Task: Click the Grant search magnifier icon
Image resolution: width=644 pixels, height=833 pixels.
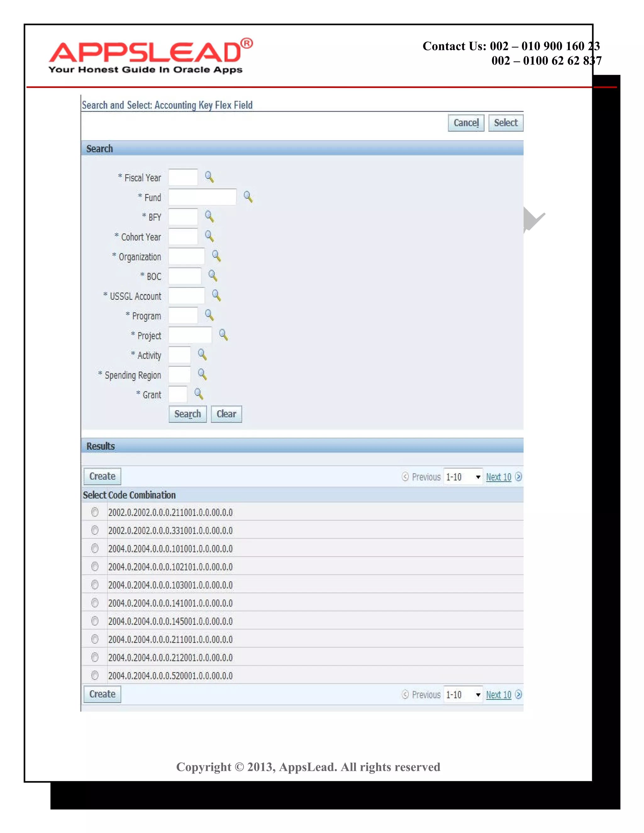Action: tap(199, 394)
